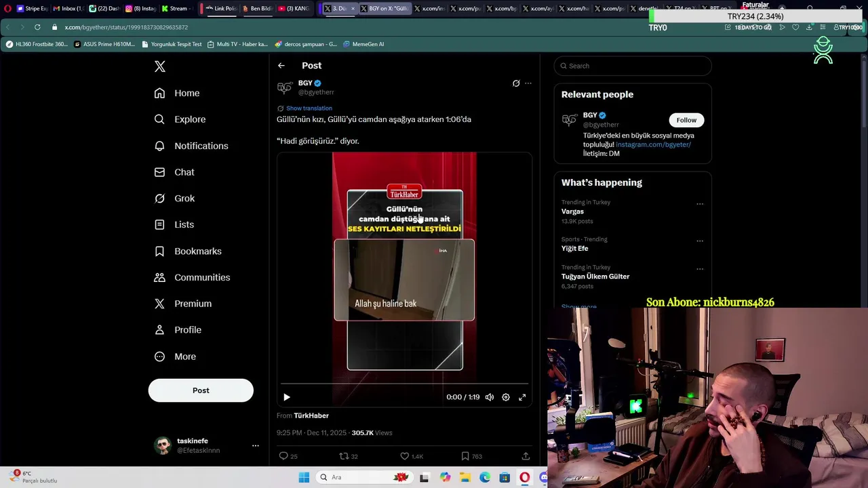Open the post's three-dot options menu
The image size is (868, 488).
coord(528,83)
